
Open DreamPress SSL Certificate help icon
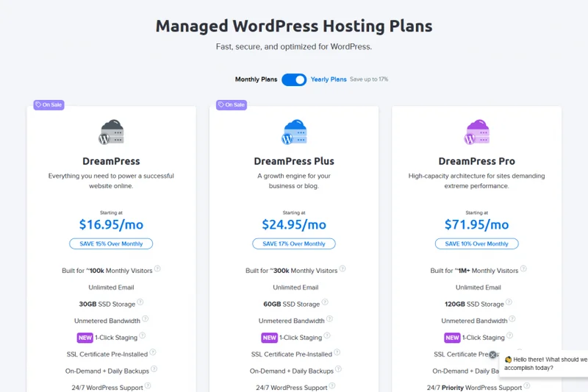tap(153, 352)
